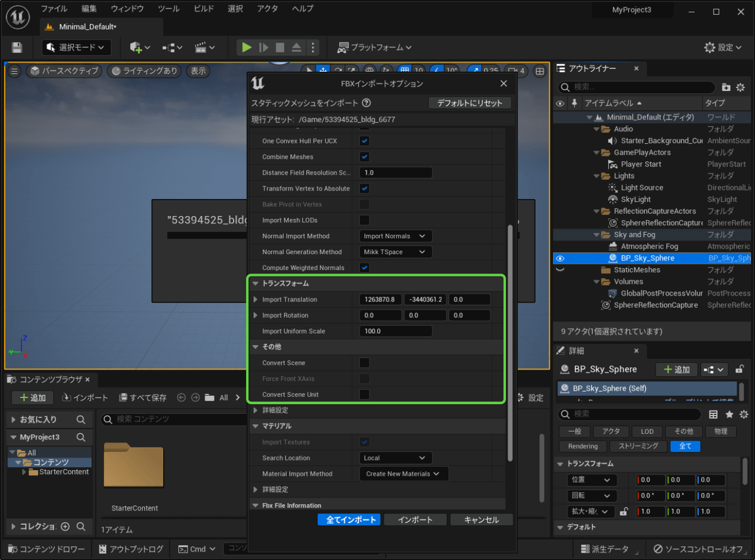Click Outliner search field
The height and width of the screenshot is (560, 755).
click(637, 87)
